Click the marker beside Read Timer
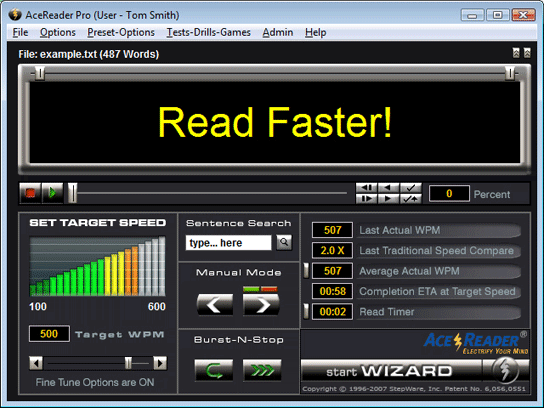The image size is (544, 408). (x=306, y=311)
